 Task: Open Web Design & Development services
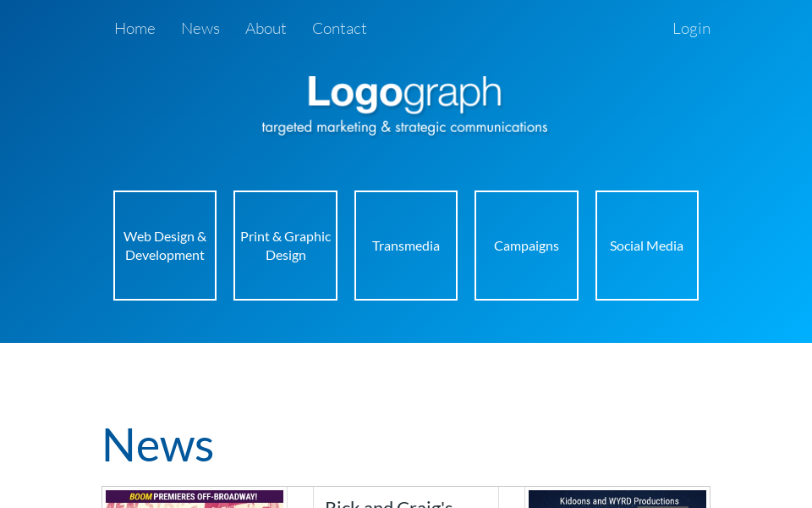click(164, 246)
